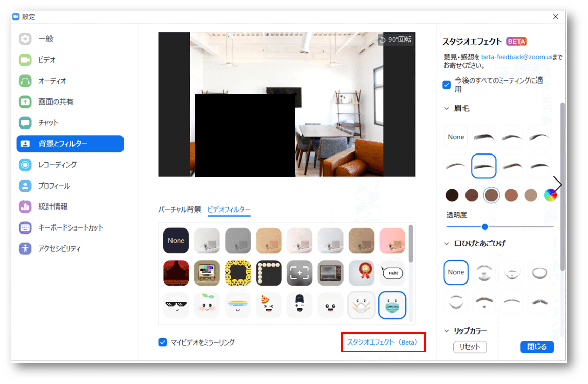Apply the dark gray color filter
The width and height of the screenshot is (588, 384).
[x=238, y=241]
